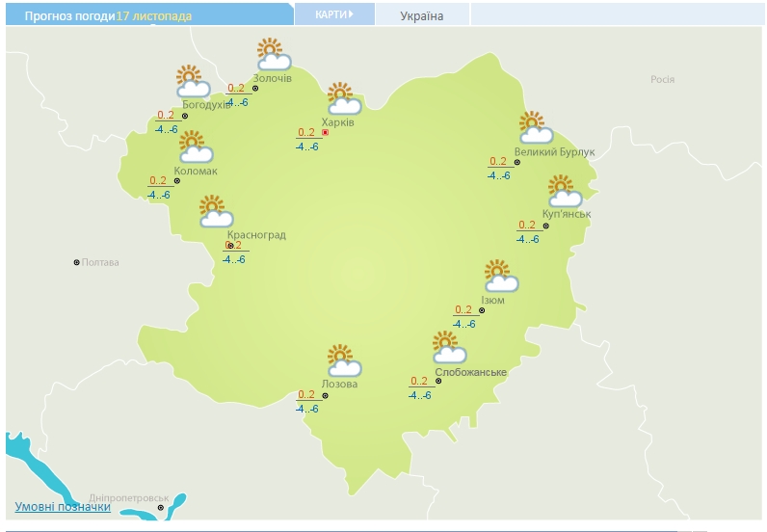Click the Харків city label

click(340, 123)
